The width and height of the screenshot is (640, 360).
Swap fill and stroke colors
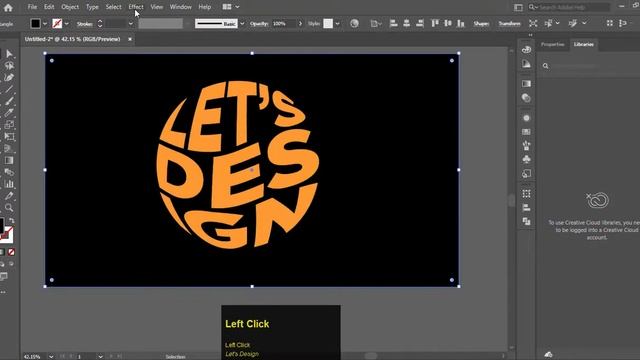pos(12,220)
